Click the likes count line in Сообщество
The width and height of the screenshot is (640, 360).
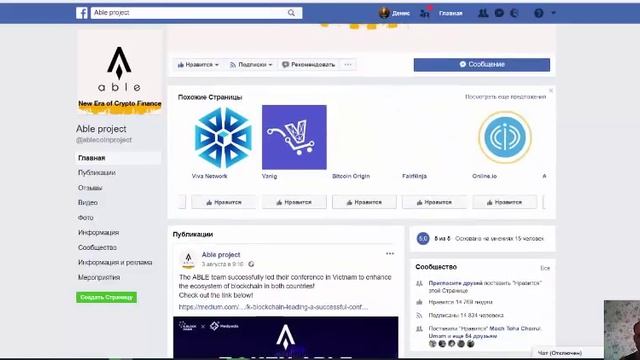click(460, 302)
